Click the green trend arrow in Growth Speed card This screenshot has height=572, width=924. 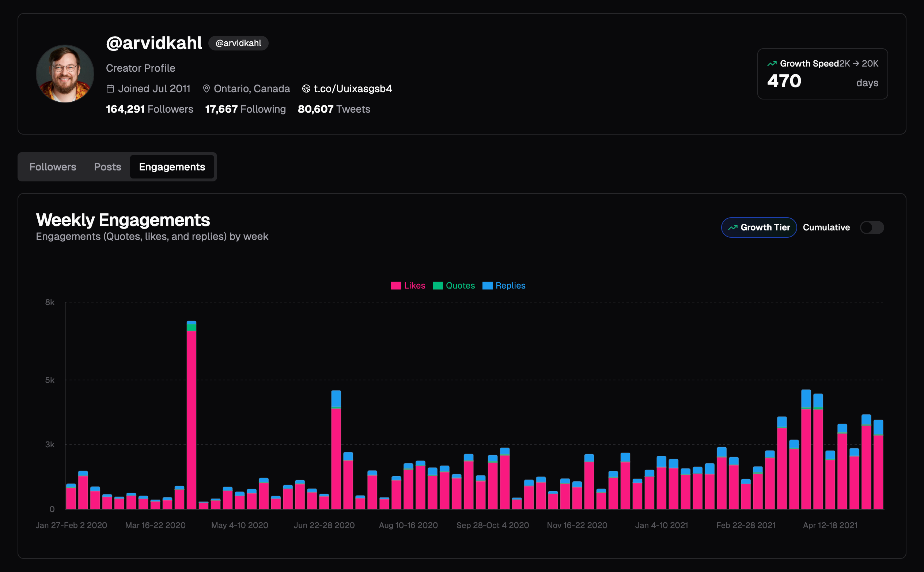coord(772,64)
